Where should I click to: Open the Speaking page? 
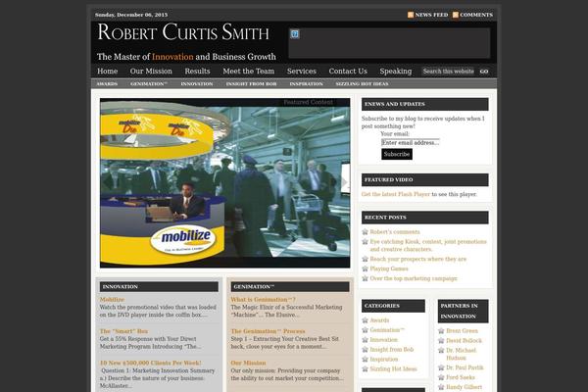(x=395, y=71)
